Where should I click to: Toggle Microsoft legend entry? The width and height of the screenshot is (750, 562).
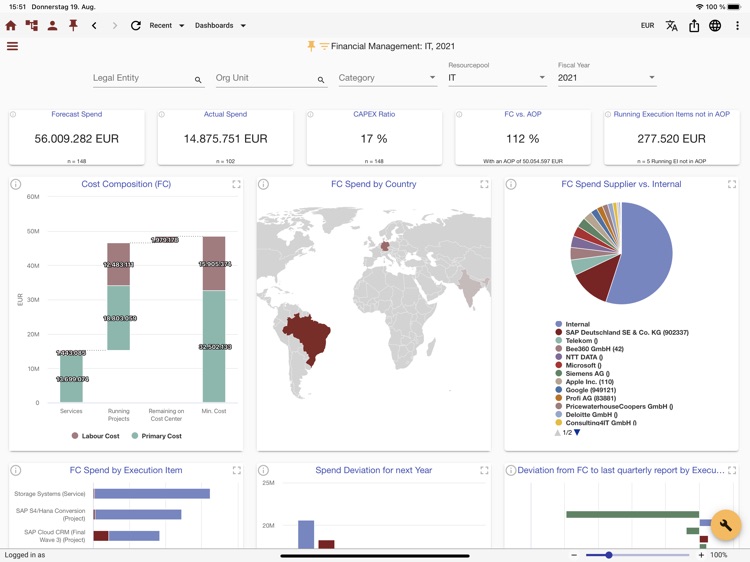tap(578, 365)
